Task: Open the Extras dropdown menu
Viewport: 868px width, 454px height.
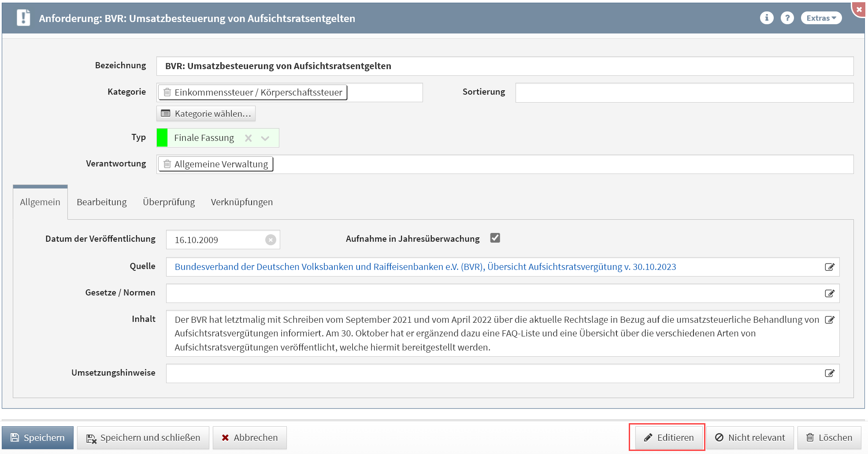Action: coord(821,18)
